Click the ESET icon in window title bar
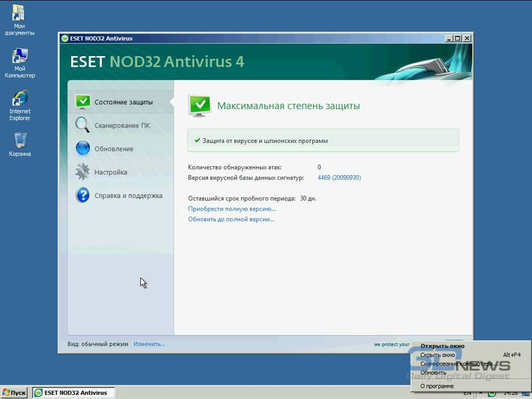This screenshot has width=532, height=399. (x=65, y=38)
